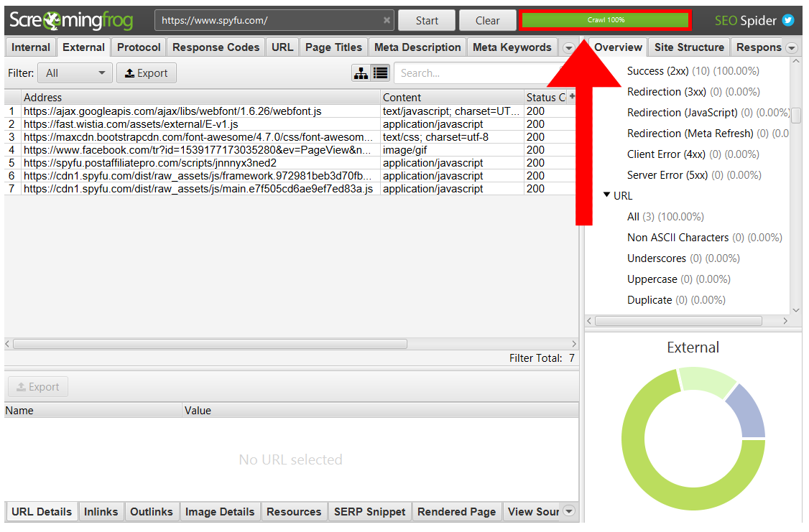The height and width of the screenshot is (532, 809).
Task: Select the External tab
Action: click(x=83, y=47)
